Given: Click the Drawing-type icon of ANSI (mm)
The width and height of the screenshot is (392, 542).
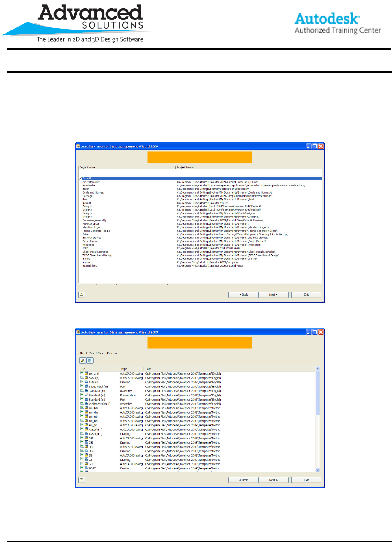Looking at the screenshot, I should point(86,434).
